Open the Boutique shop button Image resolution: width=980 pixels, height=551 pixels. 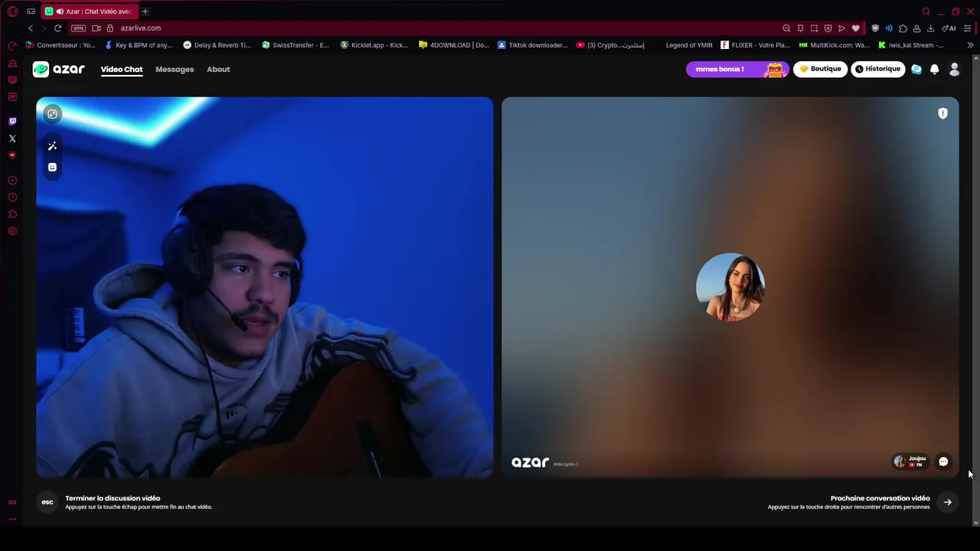point(820,69)
